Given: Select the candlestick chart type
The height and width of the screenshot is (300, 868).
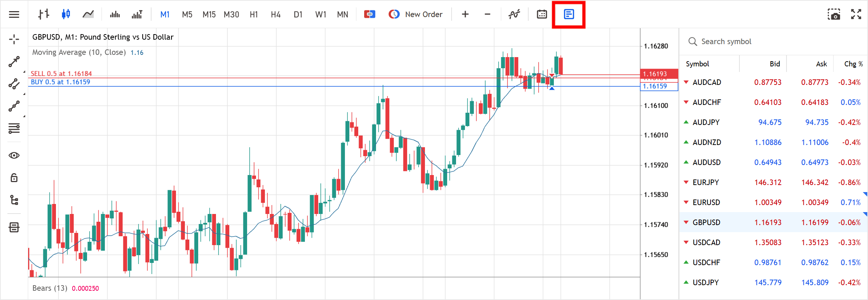Looking at the screenshot, I should 66,14.
